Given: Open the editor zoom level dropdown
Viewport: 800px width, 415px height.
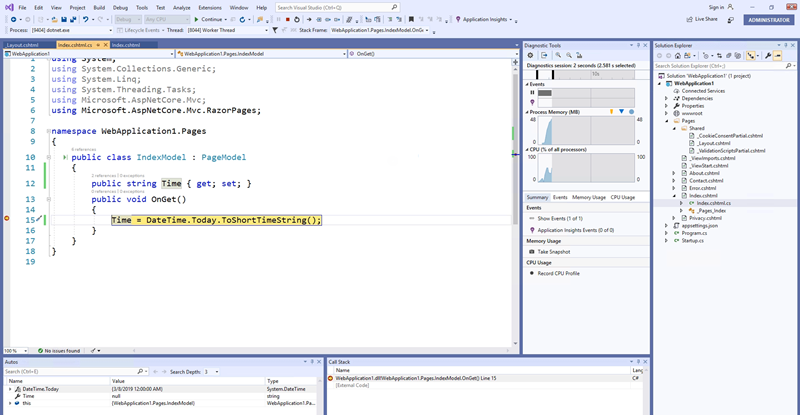Looking at the screenshot, I should pos(24,351).
